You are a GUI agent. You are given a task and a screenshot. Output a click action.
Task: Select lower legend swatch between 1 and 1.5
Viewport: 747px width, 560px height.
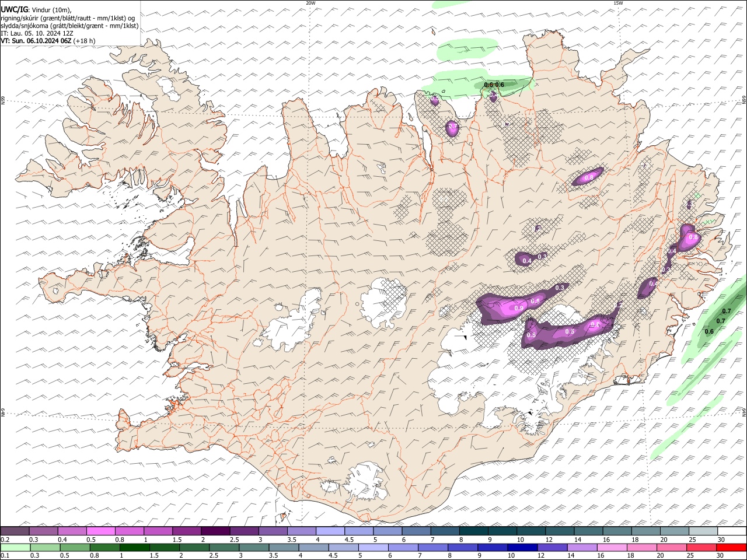[x=135, y=548]
